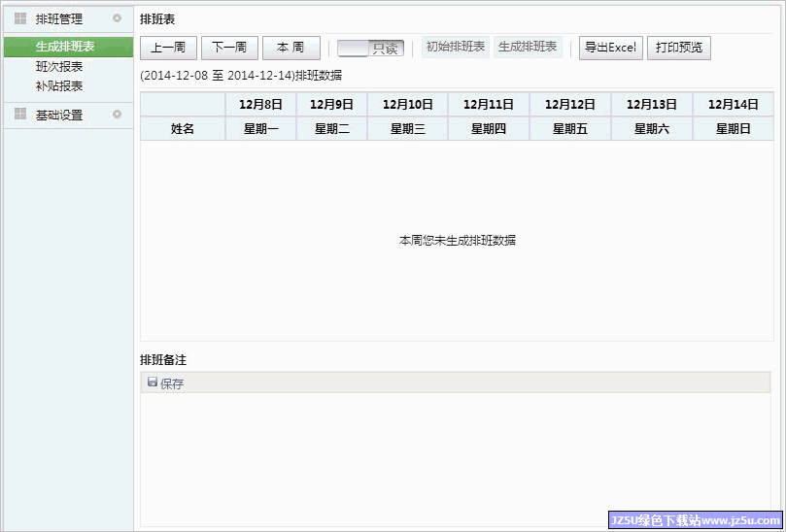Go to previous week with 上一周
The width and height of the screenshot is (786, 532).
(x=168, y=49)
